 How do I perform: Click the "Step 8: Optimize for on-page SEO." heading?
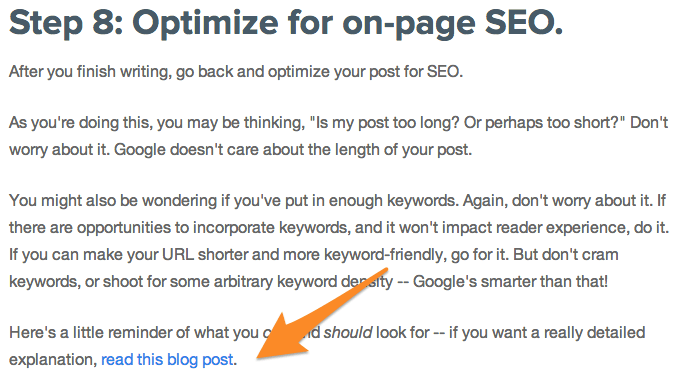coord(286,23)
